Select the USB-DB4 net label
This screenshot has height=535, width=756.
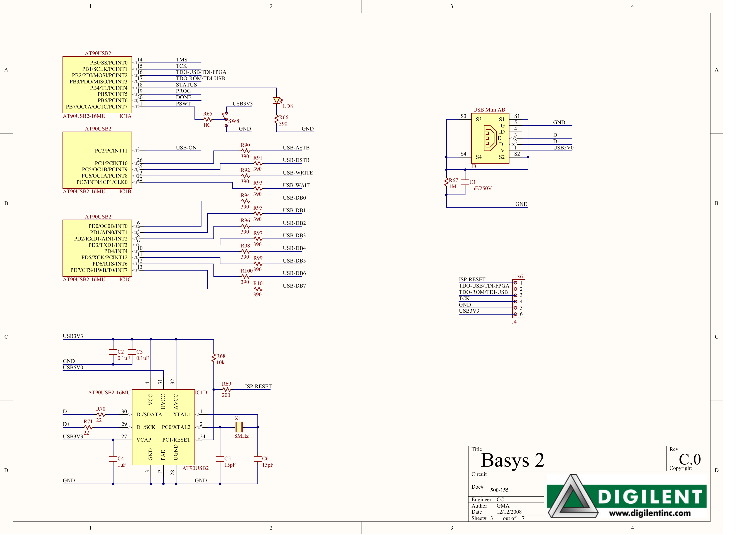point(294,248)
